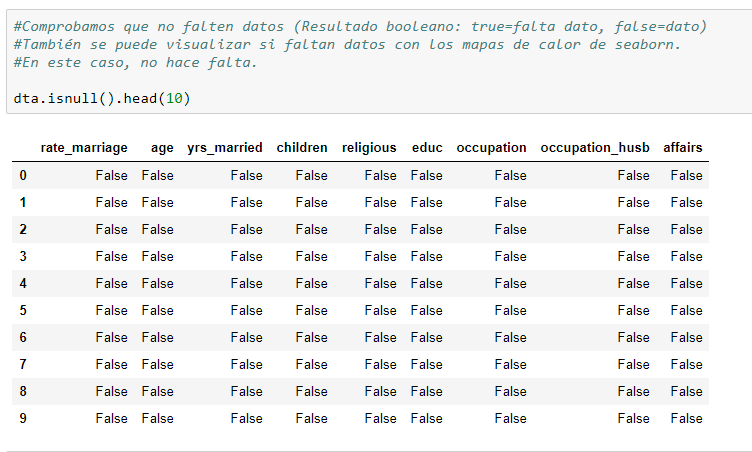Screen dimensions: 752x452
Task: Select the occupation_husb column header
Action: point(595,148)
